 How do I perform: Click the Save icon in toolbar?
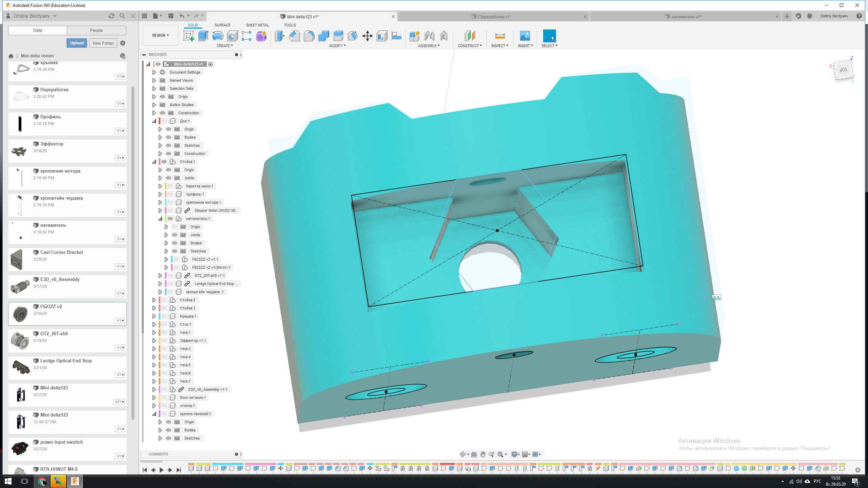pos(171,16)
